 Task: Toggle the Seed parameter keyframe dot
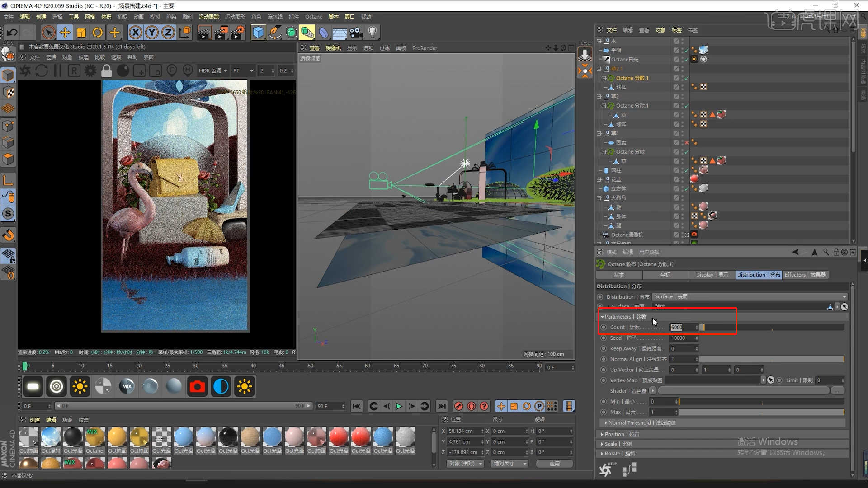coord(604,338)
